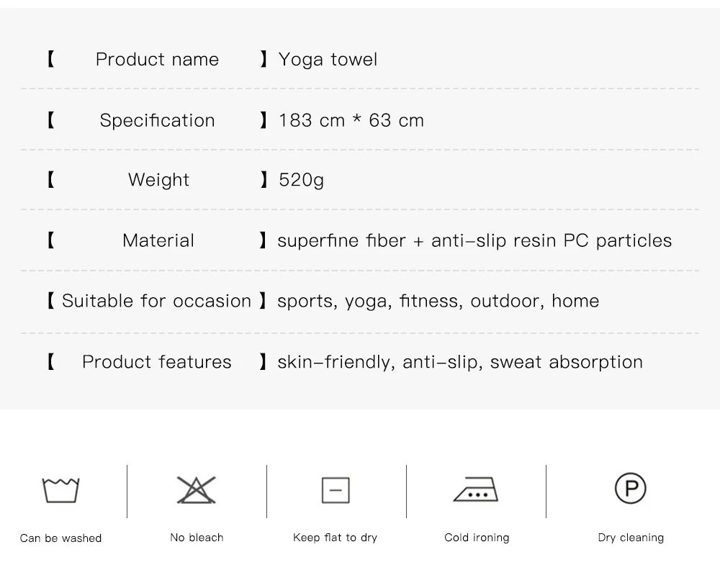Viewport: 720px width, 588px height.
Task: Select the 'Cold ironing' caption
Action: (477, 538)
